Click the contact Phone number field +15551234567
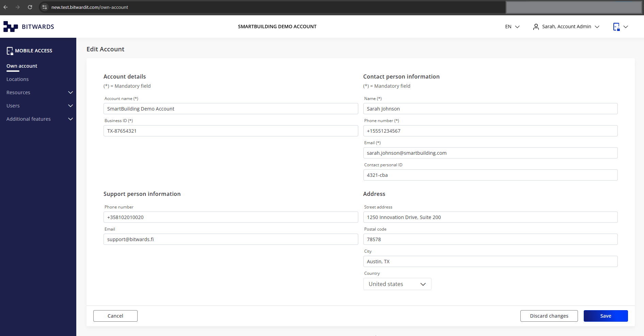 [x=490, y=131]
